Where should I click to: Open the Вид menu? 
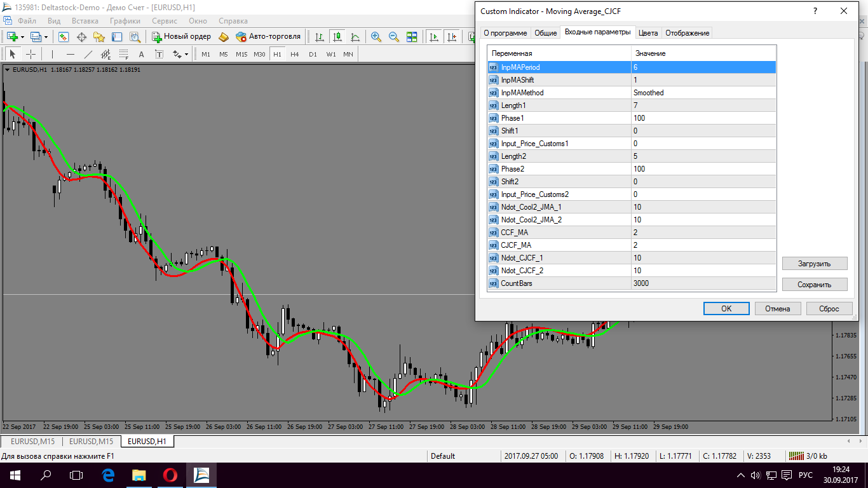click(54, 21)
